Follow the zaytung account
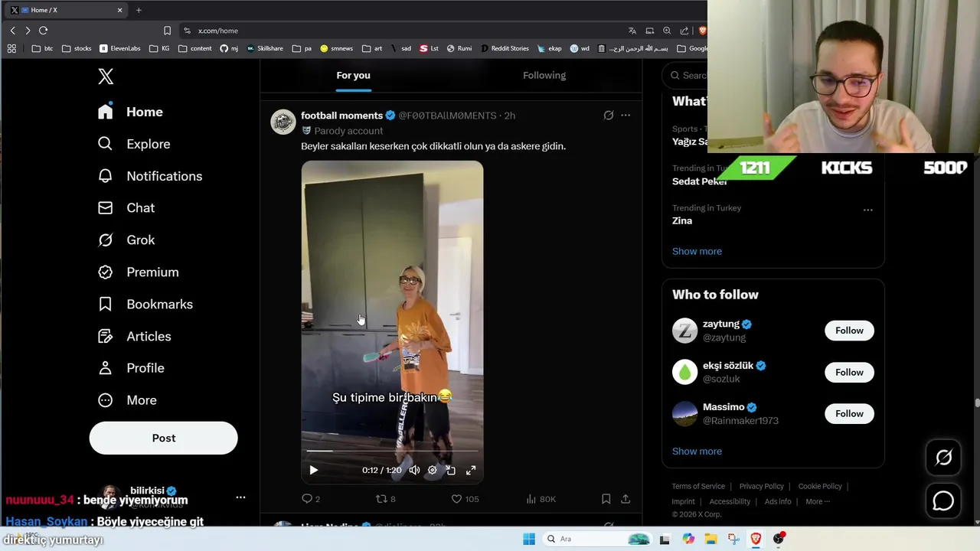Screen dimensions: 980x551 tap(849, 331)
